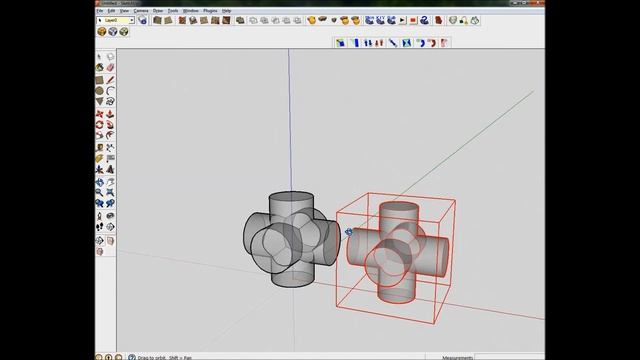The width and height of the screenshot is (640, 360).
Task: Select the arrow Select tool
Action: coord(100,57)
